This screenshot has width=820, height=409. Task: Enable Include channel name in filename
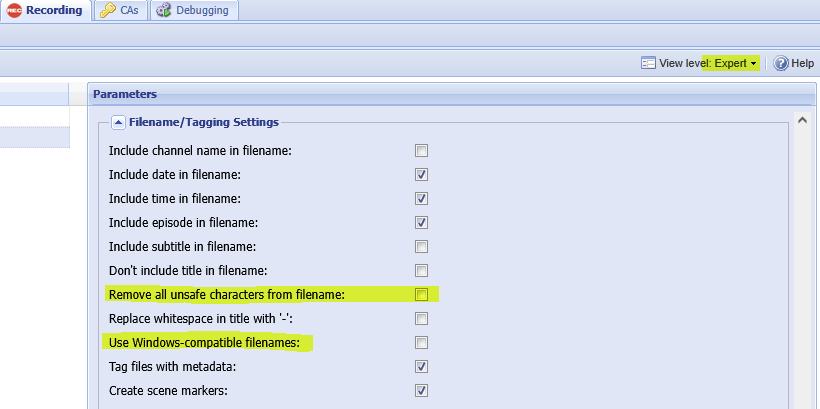[x=422, y=151]
